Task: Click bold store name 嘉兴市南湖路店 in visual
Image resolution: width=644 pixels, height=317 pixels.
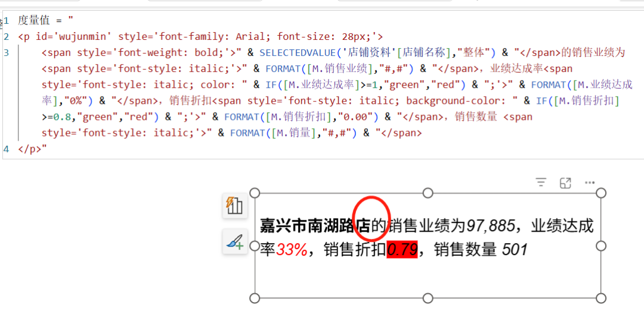Action: click(x=315, y=225)
